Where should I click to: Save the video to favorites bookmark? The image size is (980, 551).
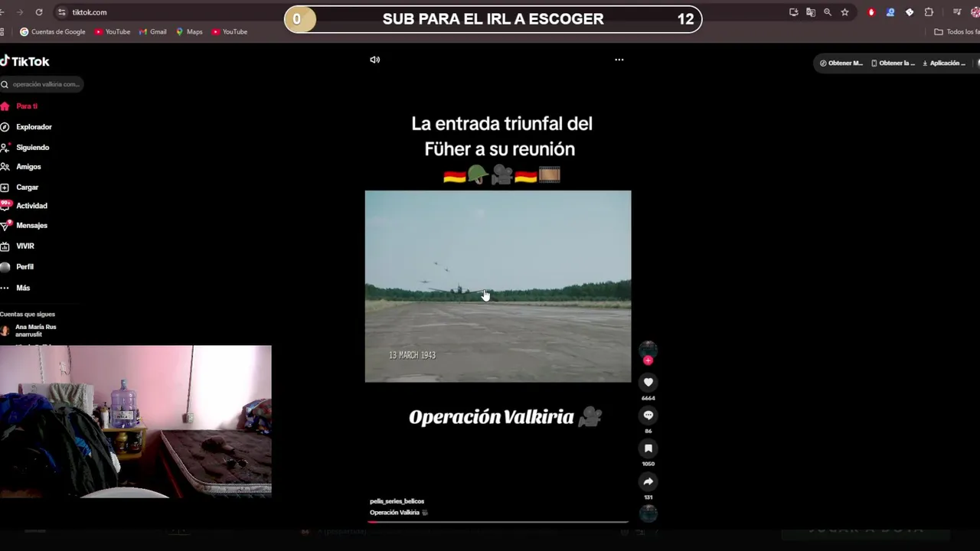[x=648, y=448]
